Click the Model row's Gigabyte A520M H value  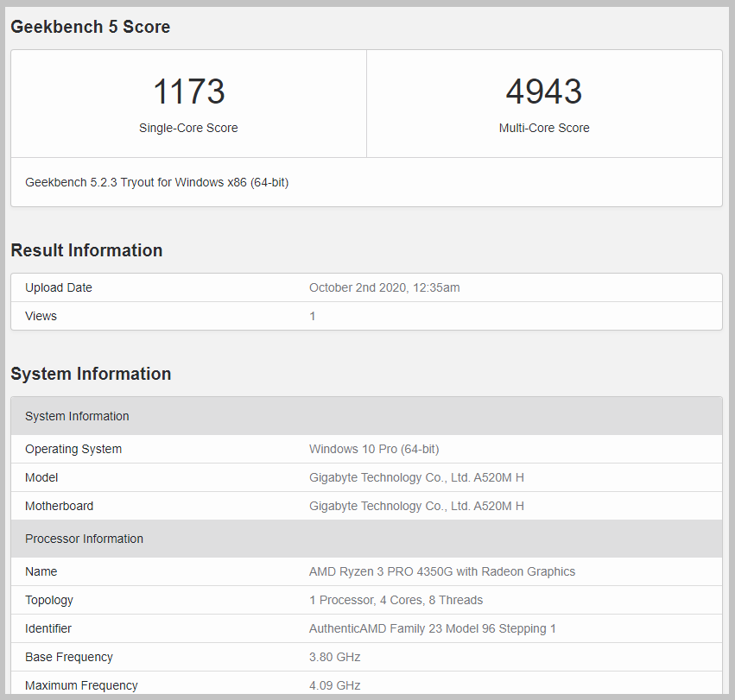coord(416,477)
